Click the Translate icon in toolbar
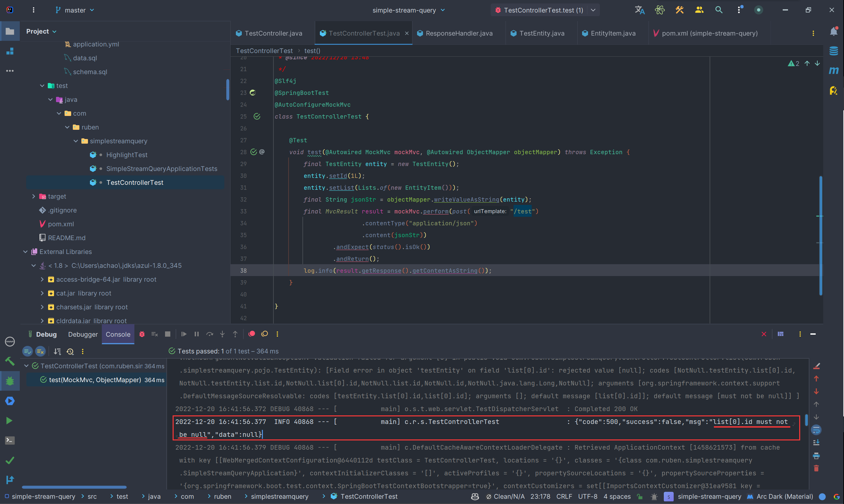The height and width of the screenshot is (504, 844). pos(640,10)
